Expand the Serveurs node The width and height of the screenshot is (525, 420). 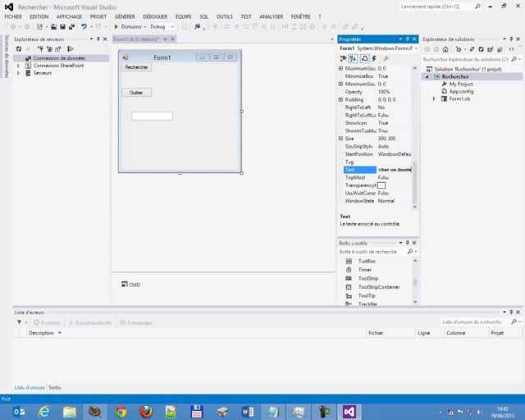point(19,73)
